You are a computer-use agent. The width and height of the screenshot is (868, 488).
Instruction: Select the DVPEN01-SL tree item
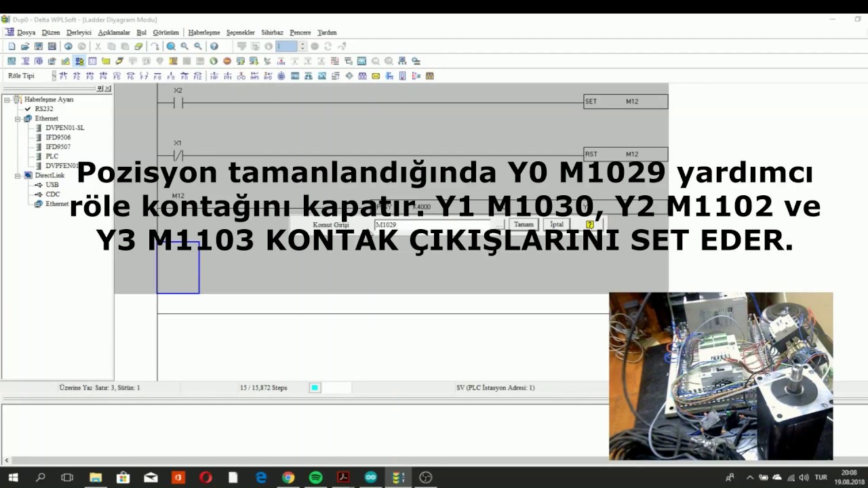coord(64,128)
